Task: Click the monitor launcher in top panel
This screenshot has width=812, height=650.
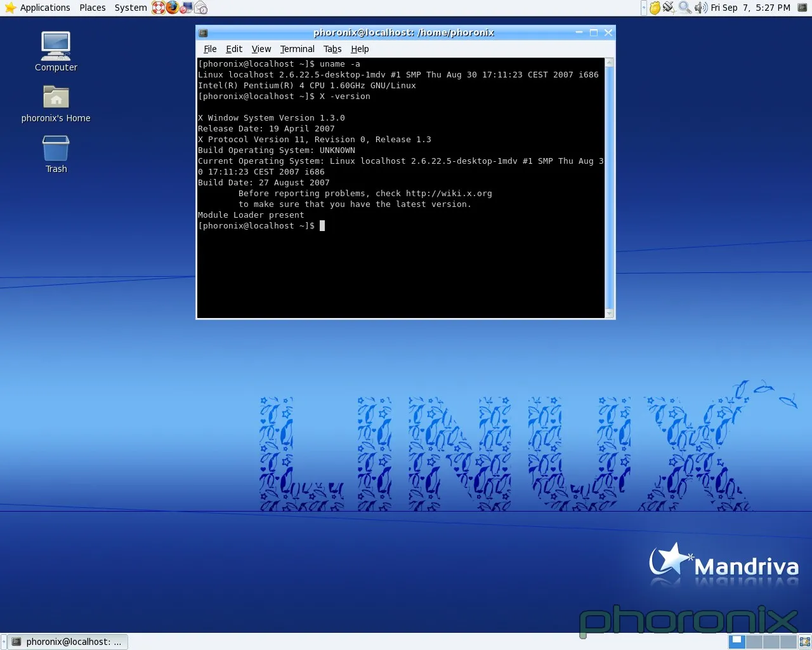Action: pos(187,8)
